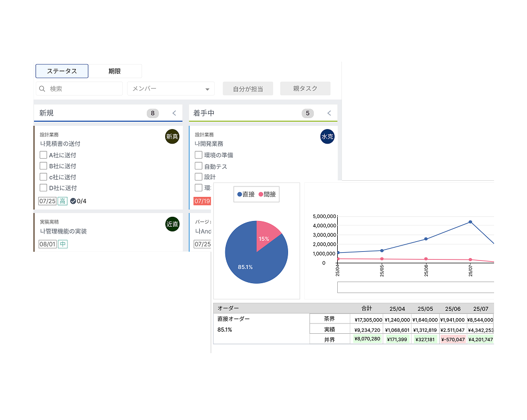The width and height of the screenshot is (527, 420).
Task: Collapse the 新規 column with its chevron
Action: click(174, 113)
